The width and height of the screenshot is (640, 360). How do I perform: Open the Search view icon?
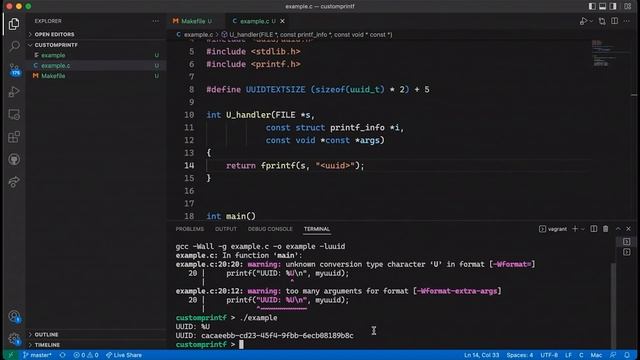point(14,46)
